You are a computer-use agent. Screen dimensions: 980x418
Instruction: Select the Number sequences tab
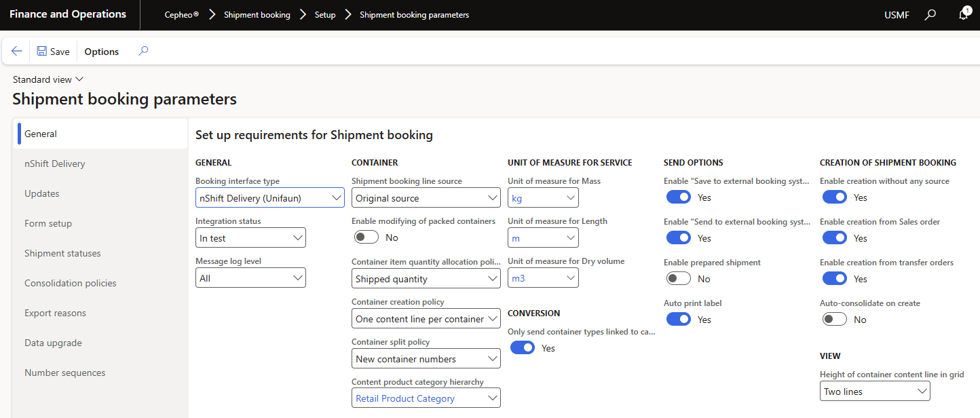pos(65,373)
